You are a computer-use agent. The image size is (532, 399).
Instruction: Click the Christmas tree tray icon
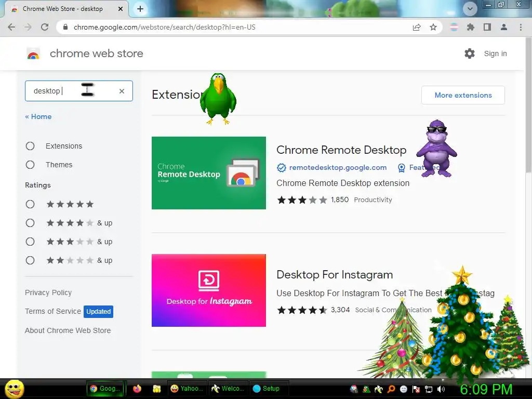(x=366, y=389)
